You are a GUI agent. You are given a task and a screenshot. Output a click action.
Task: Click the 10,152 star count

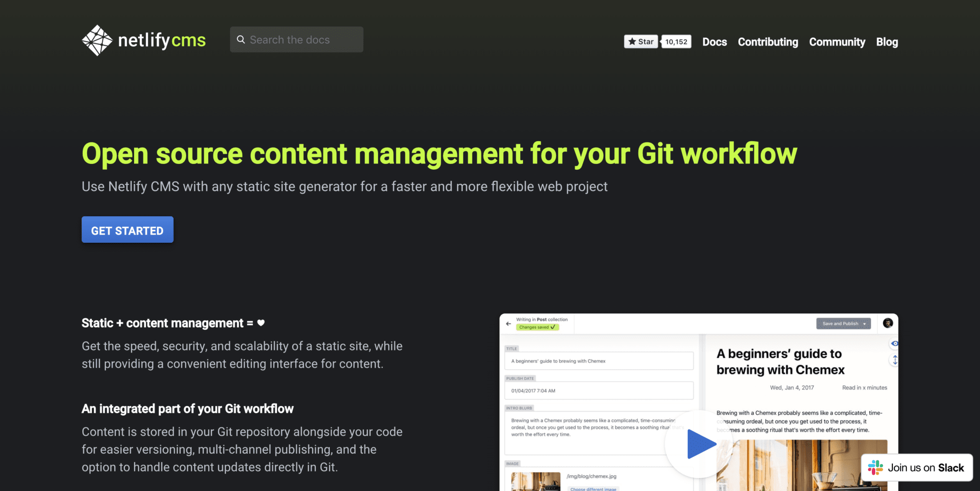[x=676, y=42]
